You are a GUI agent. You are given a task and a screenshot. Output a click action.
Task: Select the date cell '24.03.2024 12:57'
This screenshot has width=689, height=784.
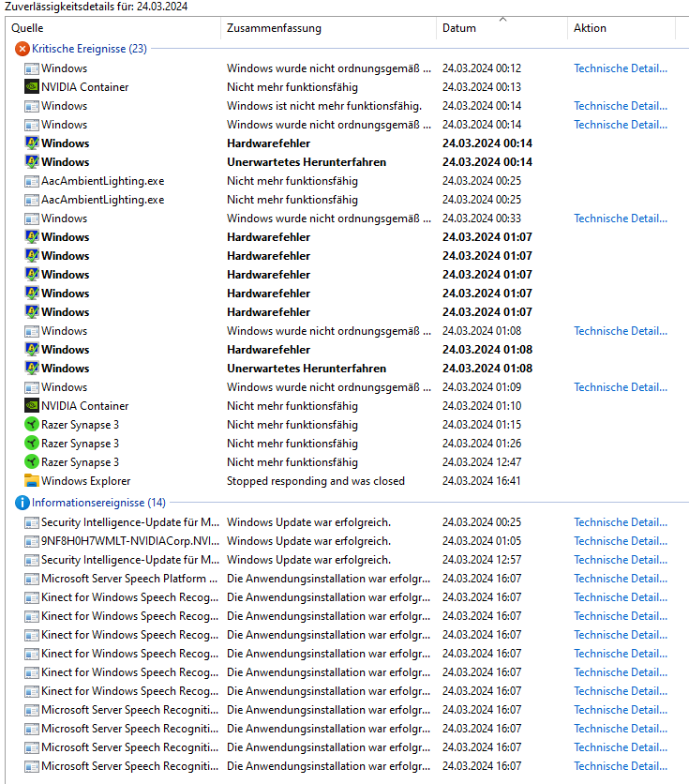482,560
